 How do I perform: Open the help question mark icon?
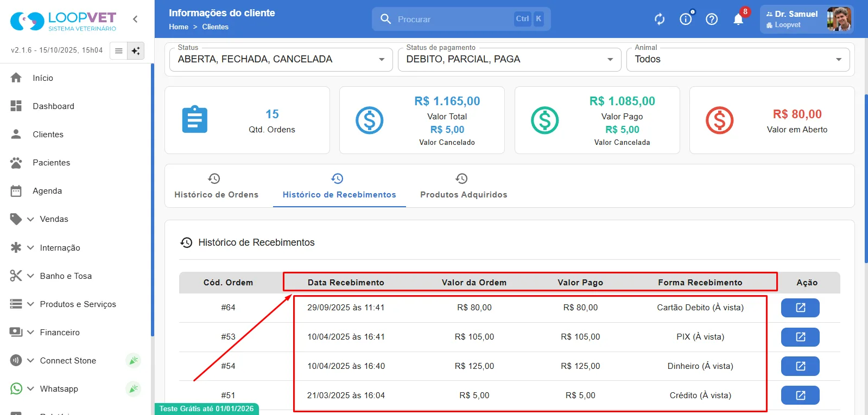pos(712,20)
